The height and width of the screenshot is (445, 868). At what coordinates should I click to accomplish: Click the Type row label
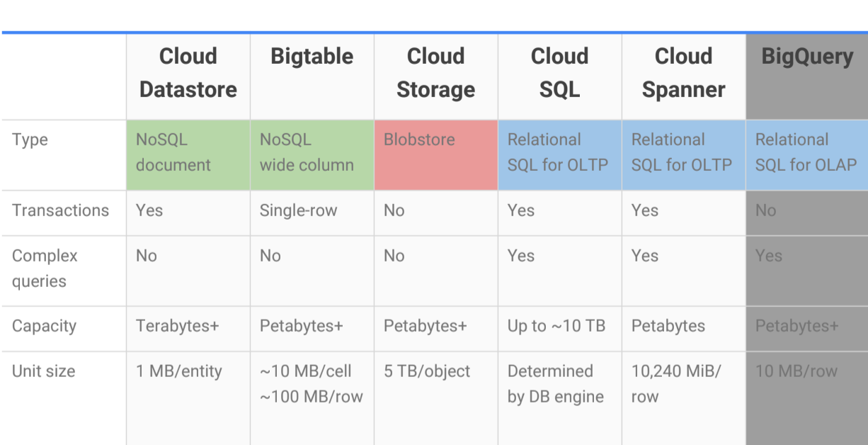point(30,140)
